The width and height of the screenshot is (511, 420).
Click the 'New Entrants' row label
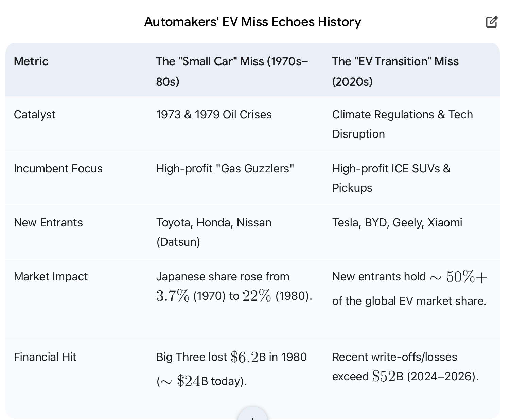click(x=48, y=223)
